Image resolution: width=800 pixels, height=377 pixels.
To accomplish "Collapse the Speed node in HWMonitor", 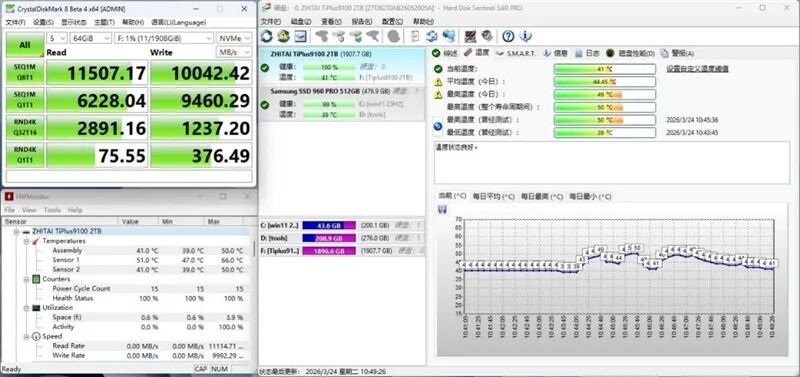I will 27,337.
